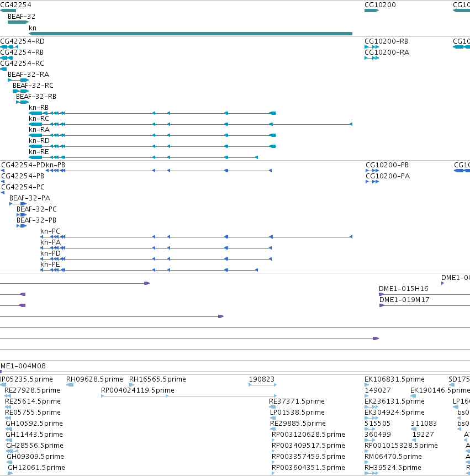Image resolution: width=470 pixels, height=476 pixels.
Task: Select EST RE37371.5prime
Action: pyautogui.click(x=297, y=401)
